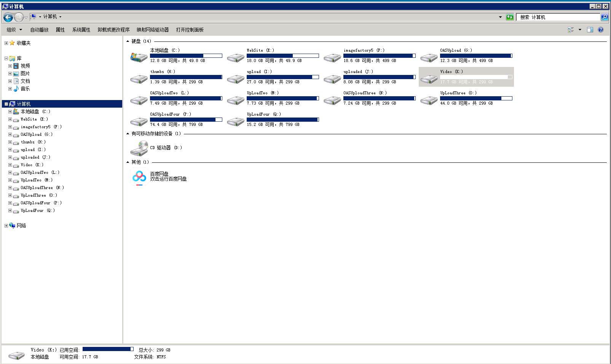The height and width of the screenshot is (364, 611).
Task: Select 图片 in the libraries tree
Action: 26,73
